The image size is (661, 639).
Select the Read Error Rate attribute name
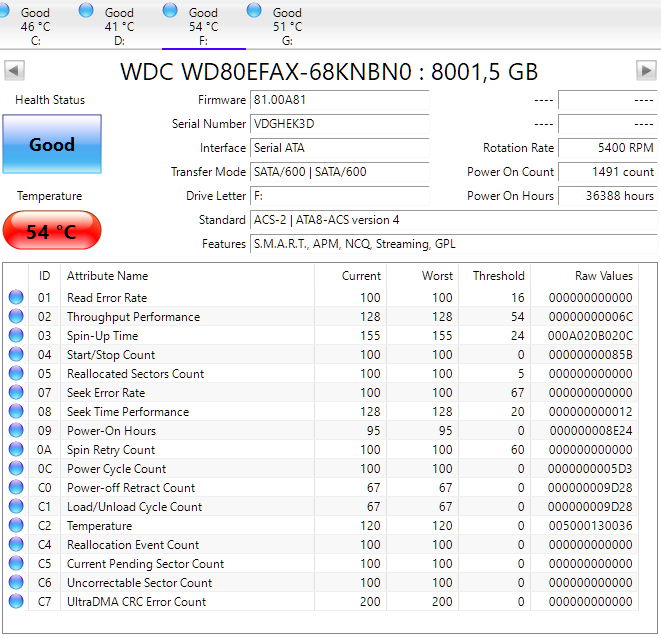[107, 298]
